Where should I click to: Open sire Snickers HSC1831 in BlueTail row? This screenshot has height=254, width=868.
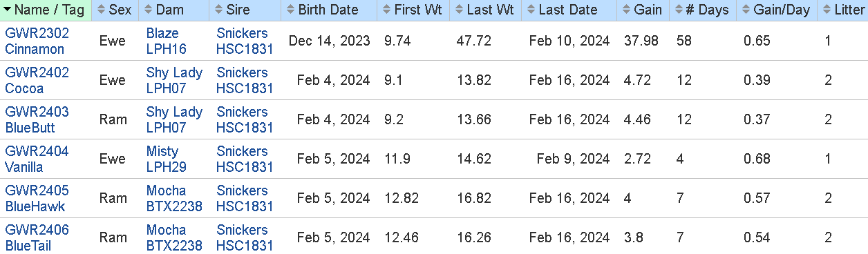pos(245,238)
